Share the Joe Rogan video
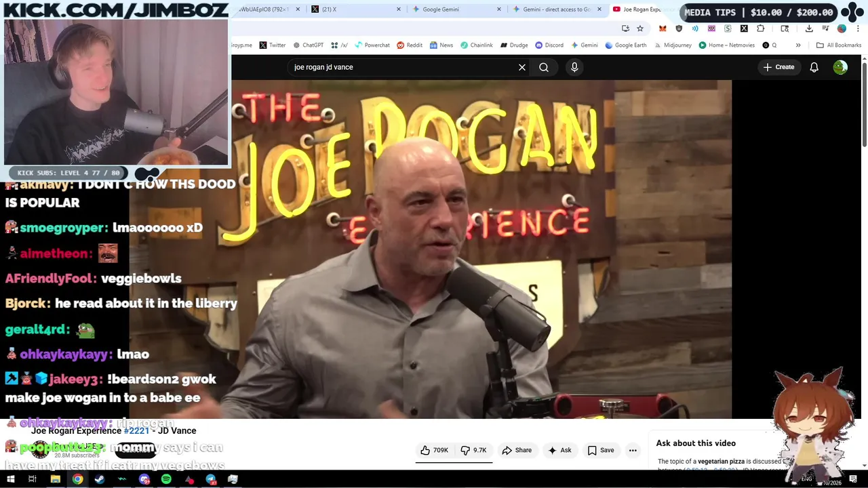Screen dimensions: 868x488 click(x=517, y=450)
